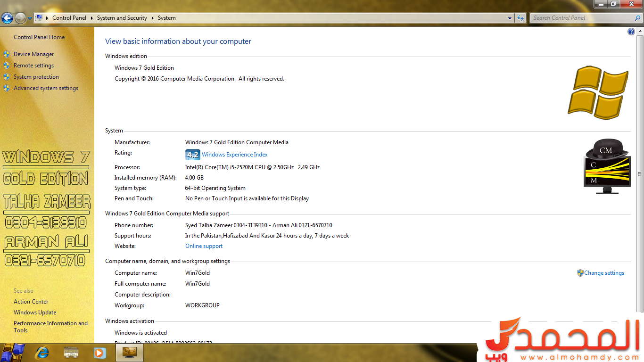644x362 pixels.
Task: Open Internet Explorer from the taskbar
Action: [42, 352]
